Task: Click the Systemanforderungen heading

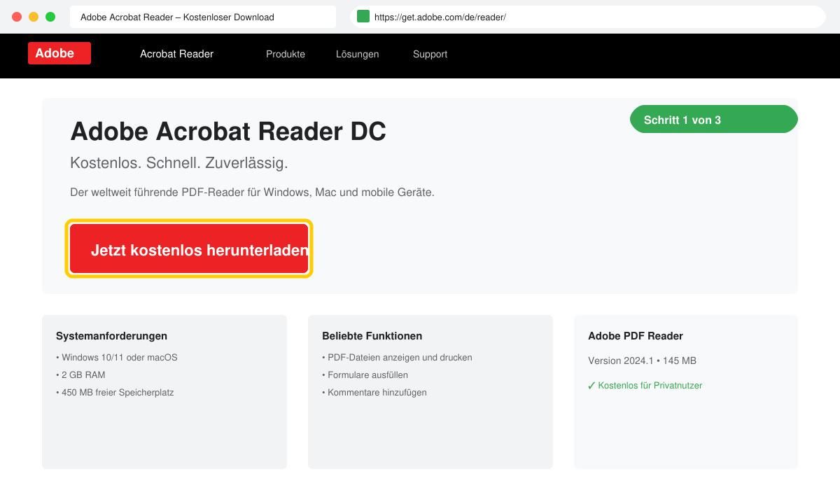Action: point(111,336)
